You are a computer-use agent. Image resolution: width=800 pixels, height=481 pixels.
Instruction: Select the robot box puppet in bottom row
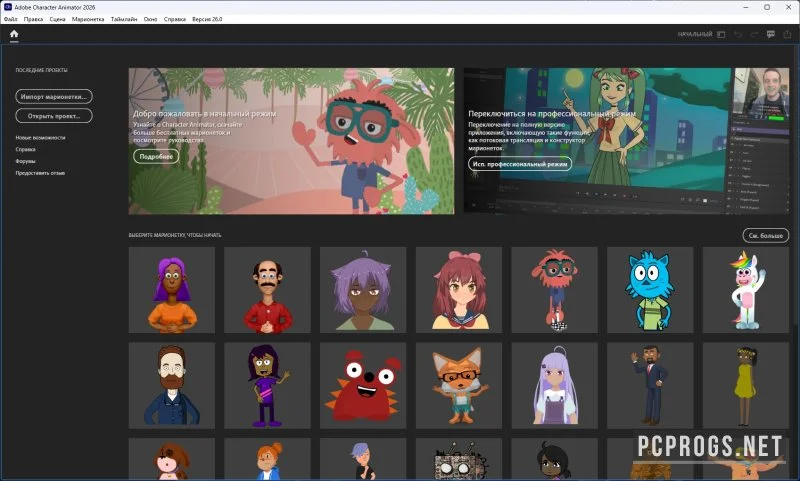click(x=459, y=459)
